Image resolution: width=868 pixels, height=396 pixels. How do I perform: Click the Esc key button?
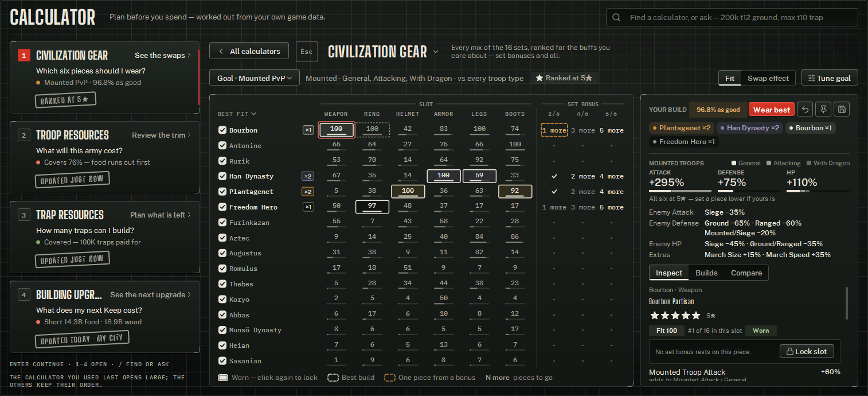[x=307, y=52]
